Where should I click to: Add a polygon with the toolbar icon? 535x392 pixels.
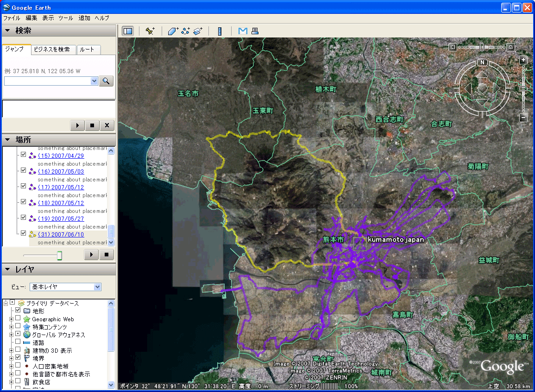173,31
